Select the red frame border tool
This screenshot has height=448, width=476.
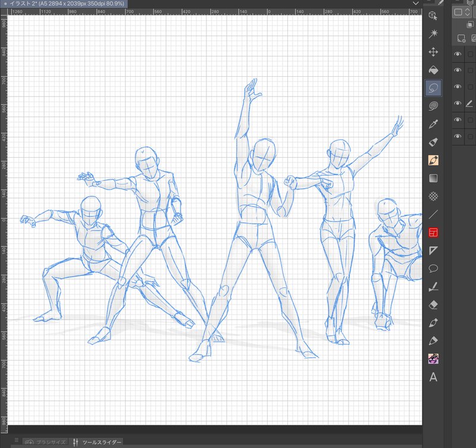coord(433,233)
